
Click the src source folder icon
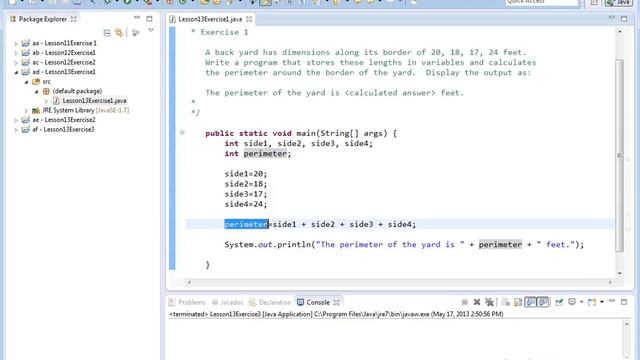36,82
